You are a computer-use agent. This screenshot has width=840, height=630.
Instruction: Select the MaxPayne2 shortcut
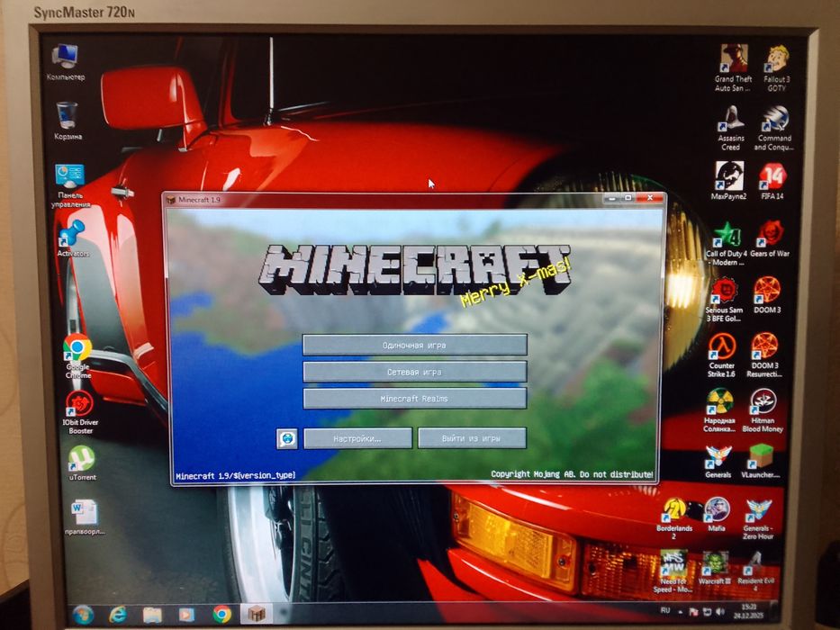point(729,181)
